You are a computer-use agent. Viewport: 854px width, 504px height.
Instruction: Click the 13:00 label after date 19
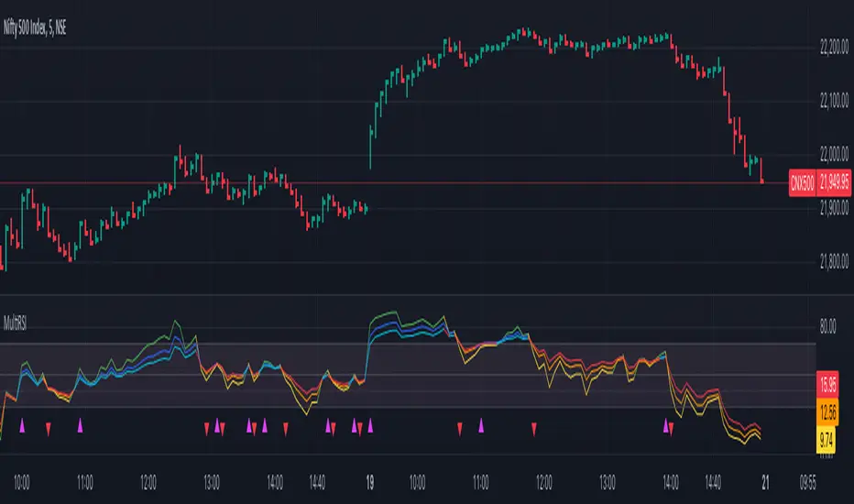608,482
